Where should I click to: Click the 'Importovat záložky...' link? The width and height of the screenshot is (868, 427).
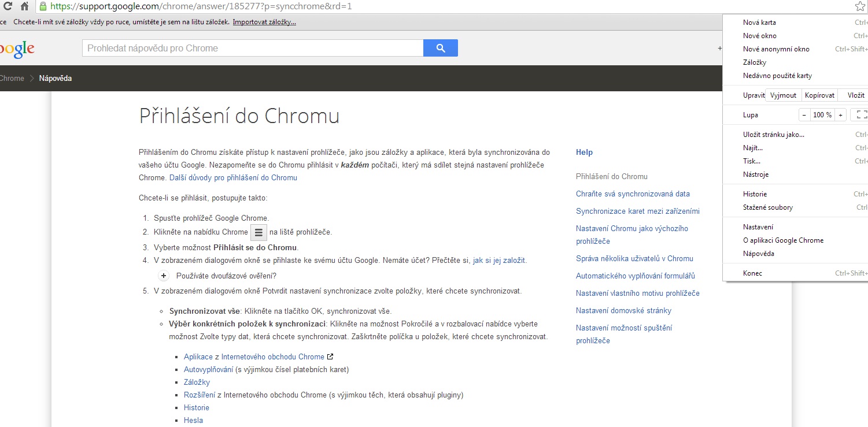click(x=264, y=22)
